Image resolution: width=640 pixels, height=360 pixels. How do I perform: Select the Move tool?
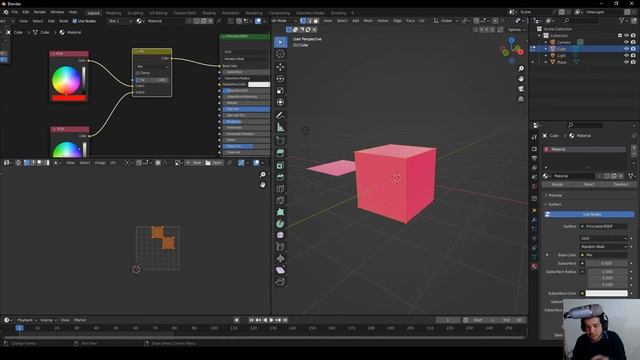pos(280,67)
